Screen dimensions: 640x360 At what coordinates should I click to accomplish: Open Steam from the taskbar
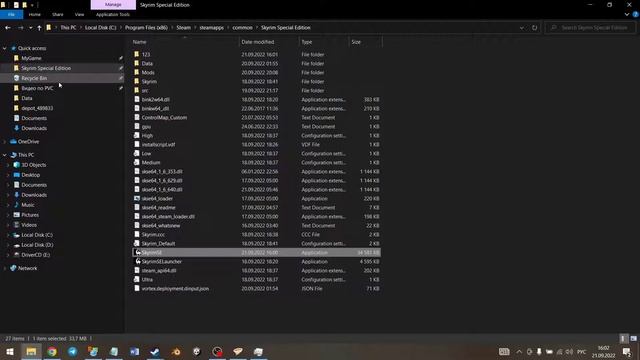click(x=155, y=351)
